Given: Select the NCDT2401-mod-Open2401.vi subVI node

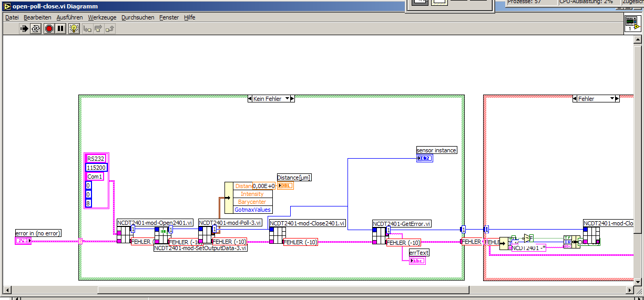Looking at the screenshot, I should tap(125, 235).
